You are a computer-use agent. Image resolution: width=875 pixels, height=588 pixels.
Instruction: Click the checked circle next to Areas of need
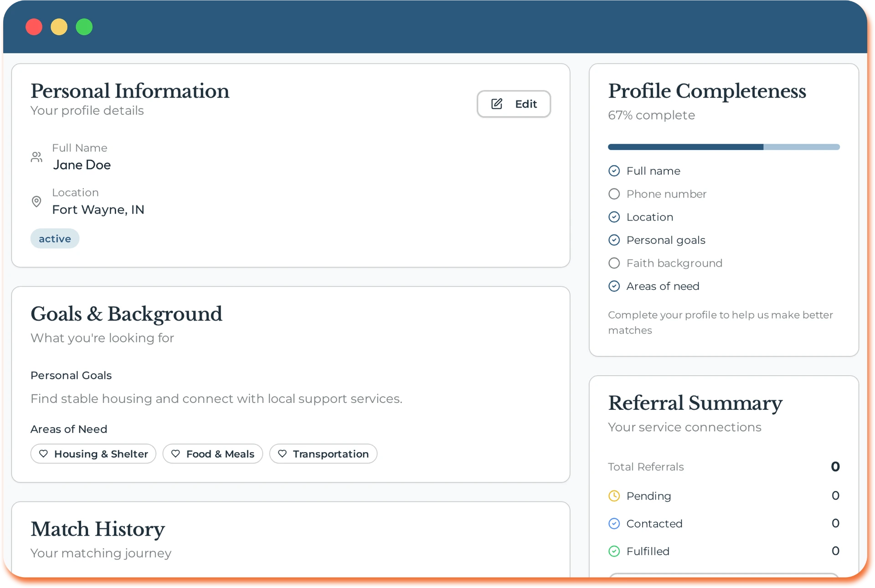[x=614, y=286]
